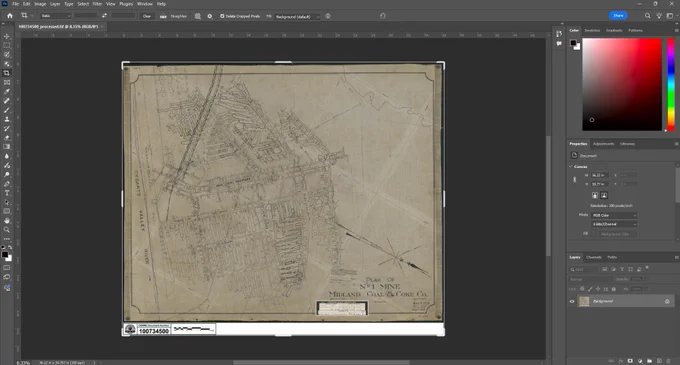The width and height of the screenshot is (680, 365).
Task: Open the Fill Background (default) dropdown
Action: tap(298, 16)
